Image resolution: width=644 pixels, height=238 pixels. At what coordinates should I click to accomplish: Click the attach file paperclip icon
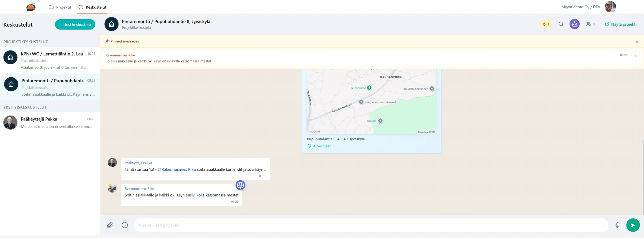tap(110, 225)
